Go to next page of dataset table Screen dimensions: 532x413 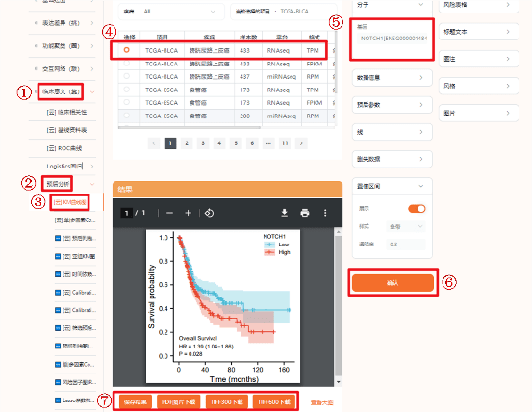click(301, 143)
